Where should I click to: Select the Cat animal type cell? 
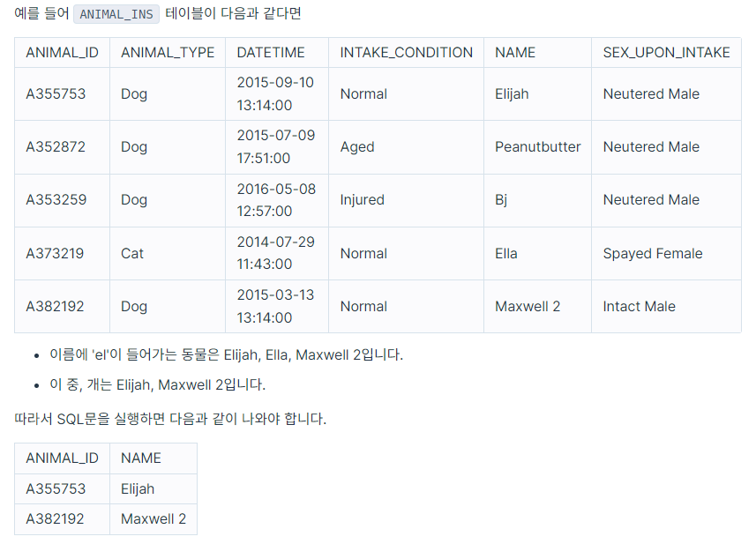[x=168, y=253]
